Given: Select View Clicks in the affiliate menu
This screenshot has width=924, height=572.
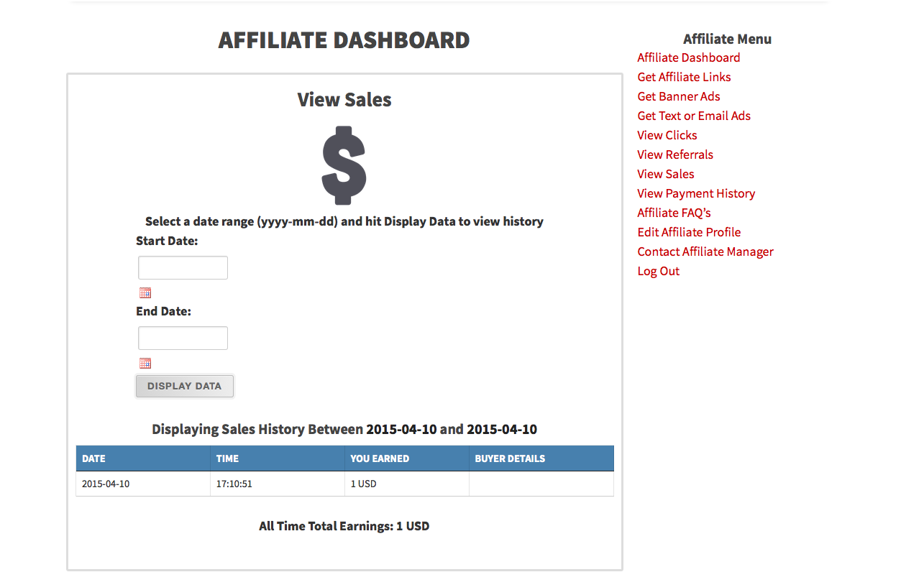Looking at the screenshot, I should coord(667,135).
